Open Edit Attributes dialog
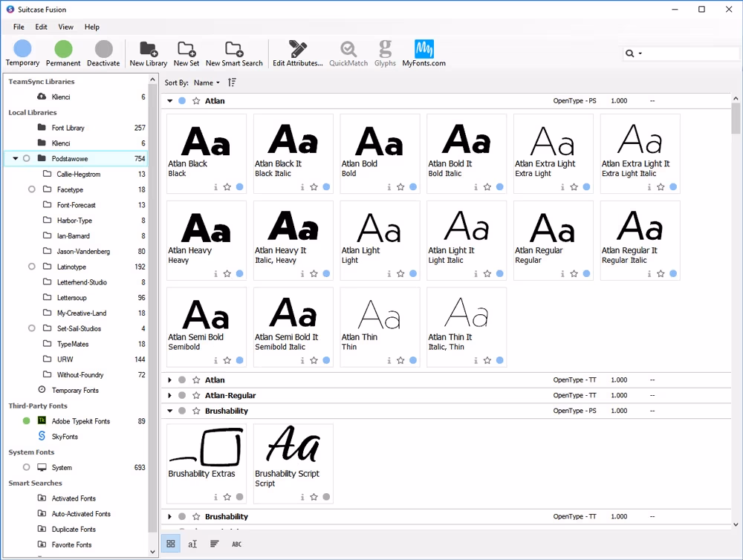743x560 pixels. 298,53
